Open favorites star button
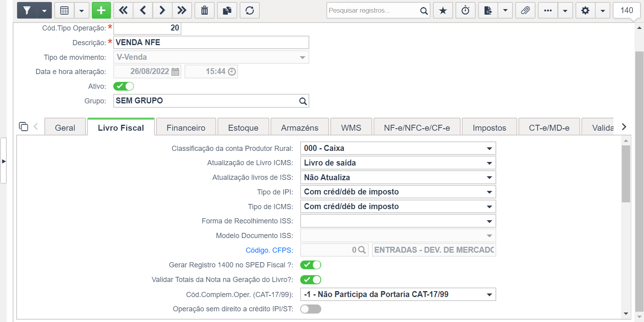 point(443,10)
